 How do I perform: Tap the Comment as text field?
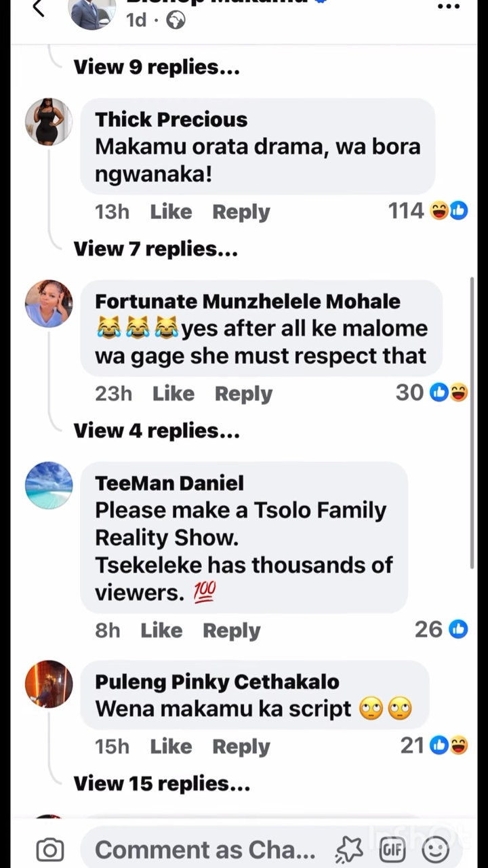tap(205, 850)
